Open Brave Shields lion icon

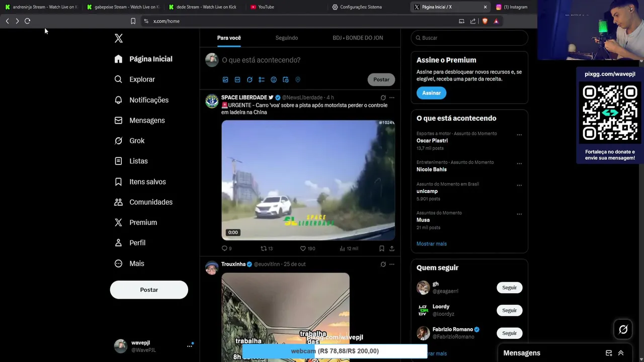point(485,21)
